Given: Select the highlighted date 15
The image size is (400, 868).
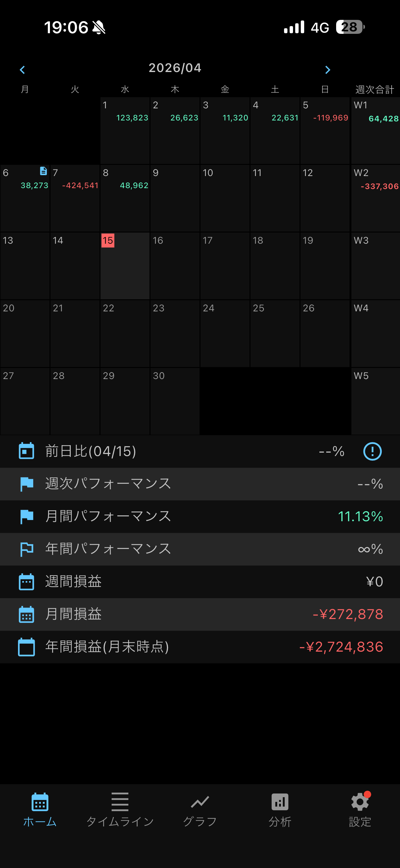Looking at the screenshot, I should click(x=125, y=265).
